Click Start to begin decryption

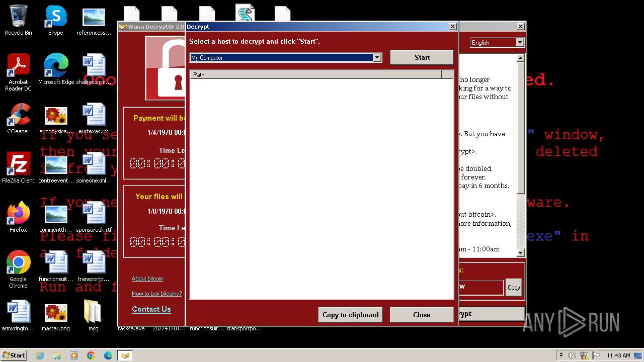[422, 57]
